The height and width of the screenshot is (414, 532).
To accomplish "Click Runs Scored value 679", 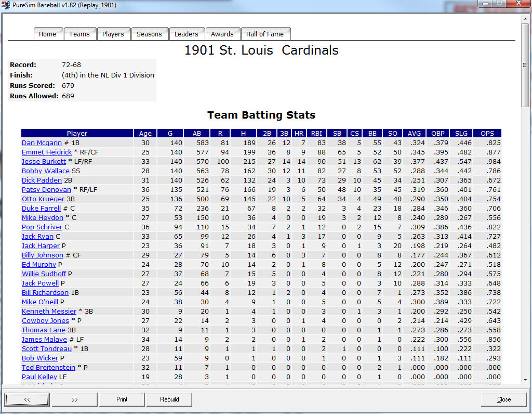I will 68,86.
